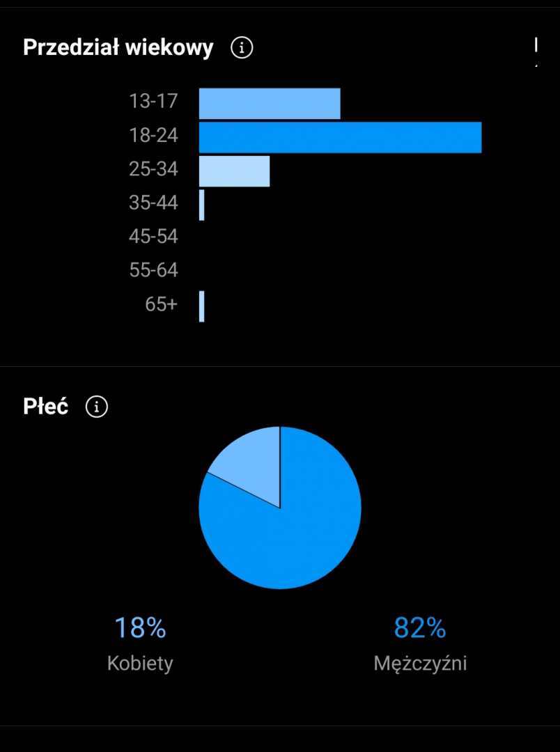Viewport: 560px width, 752px height.
Task: Tap the info icon beside Przedział wiekowy
Action: (242, 48)
